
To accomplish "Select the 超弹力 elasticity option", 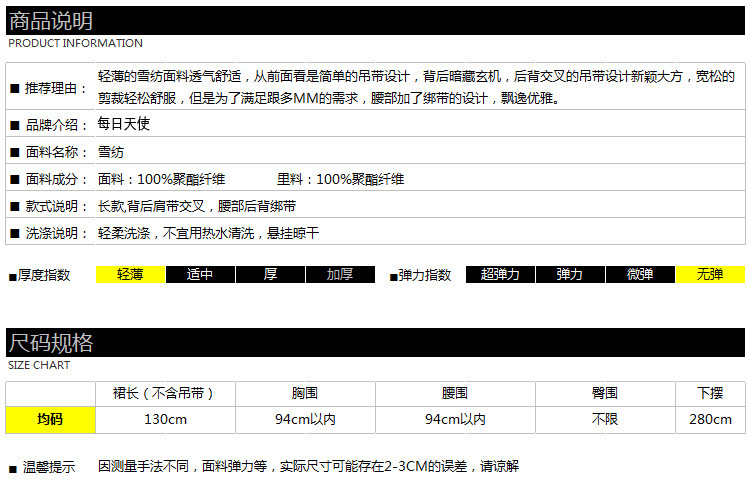I will tap(500, 274).
